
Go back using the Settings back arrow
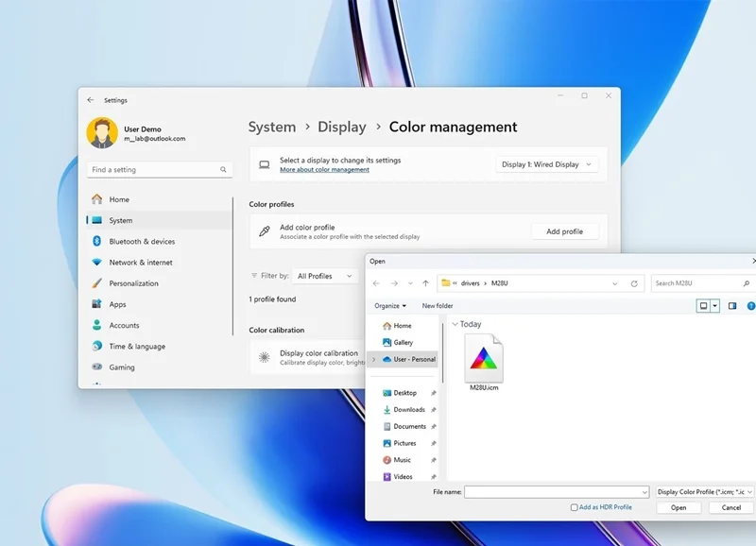point(91,100)
